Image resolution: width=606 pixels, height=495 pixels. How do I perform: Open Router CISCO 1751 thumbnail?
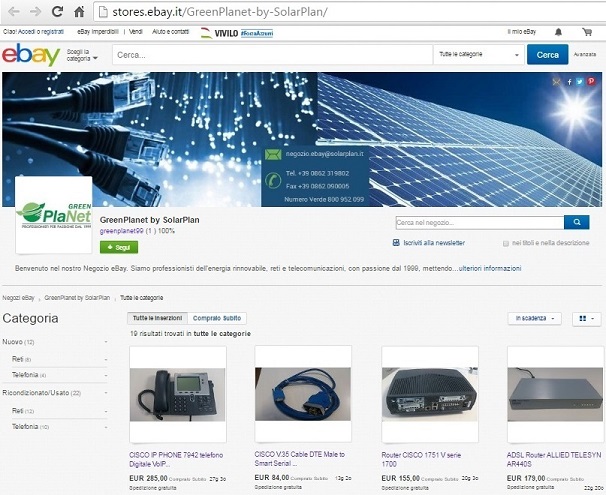430,395
